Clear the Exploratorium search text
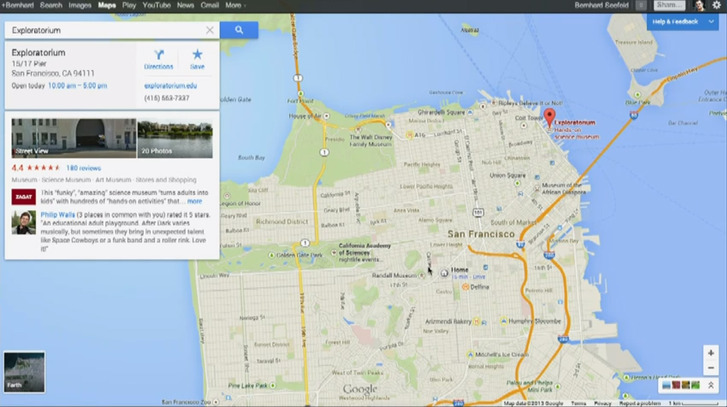 click(x=209, y=31)
